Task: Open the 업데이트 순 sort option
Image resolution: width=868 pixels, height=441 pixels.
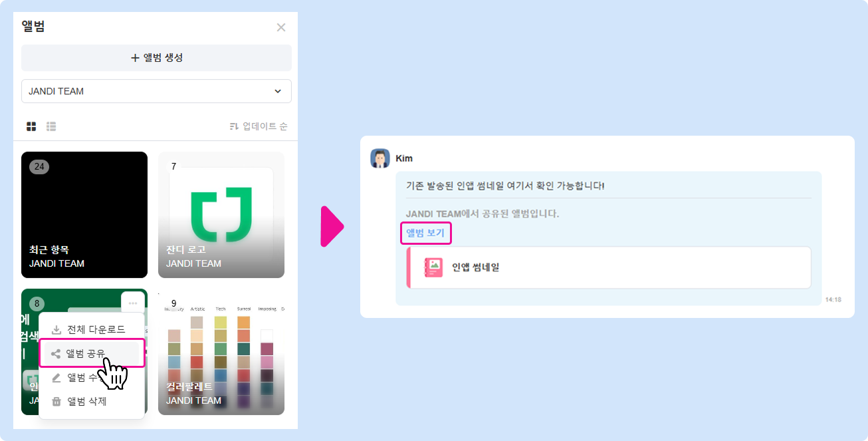Action: coord(258,126)
